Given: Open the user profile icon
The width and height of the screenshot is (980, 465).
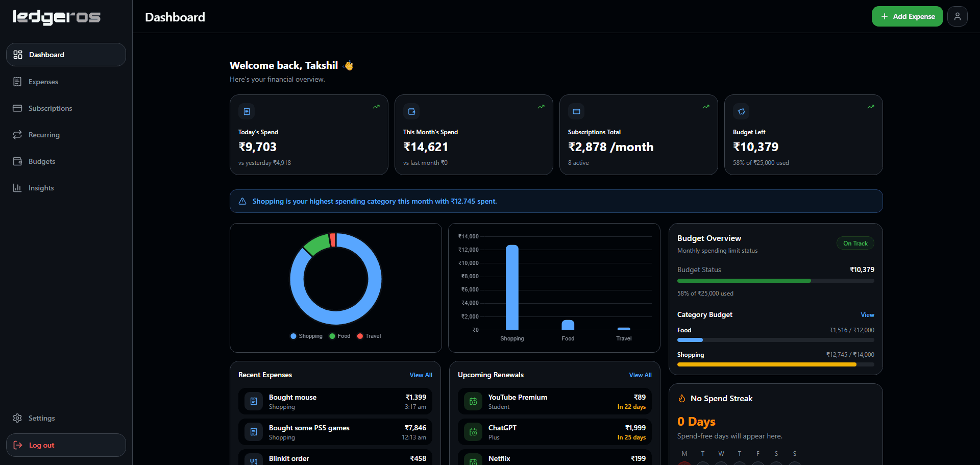Looking at the screenshot, I should pyautogui.click(x=958, y=16).
